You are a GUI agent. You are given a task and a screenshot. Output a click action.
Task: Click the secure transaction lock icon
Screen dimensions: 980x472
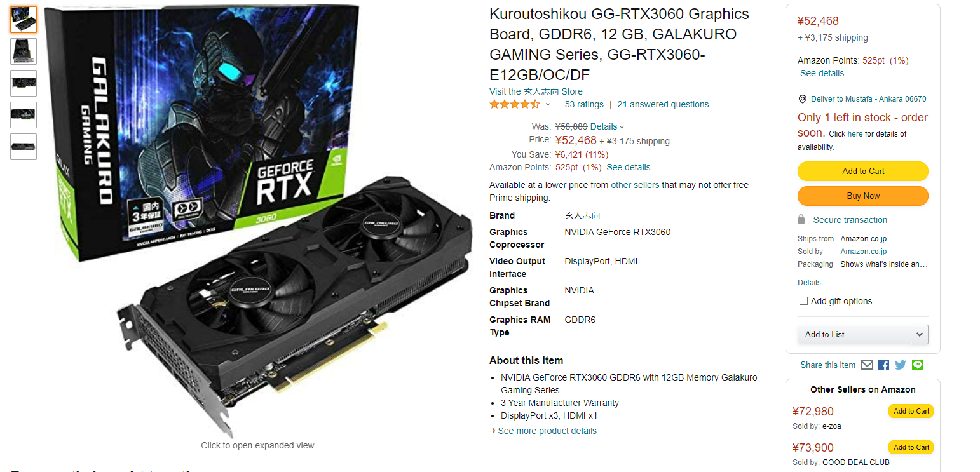click(x=801, y=219)
